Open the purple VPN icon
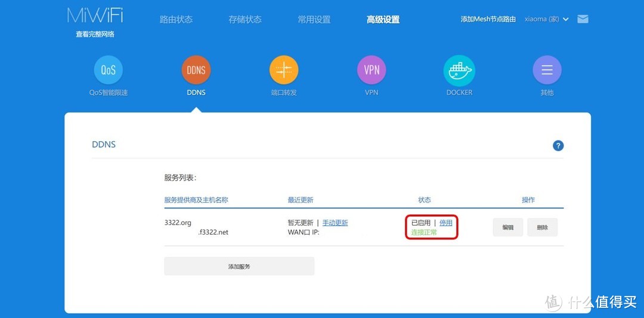 pos(371,70)
